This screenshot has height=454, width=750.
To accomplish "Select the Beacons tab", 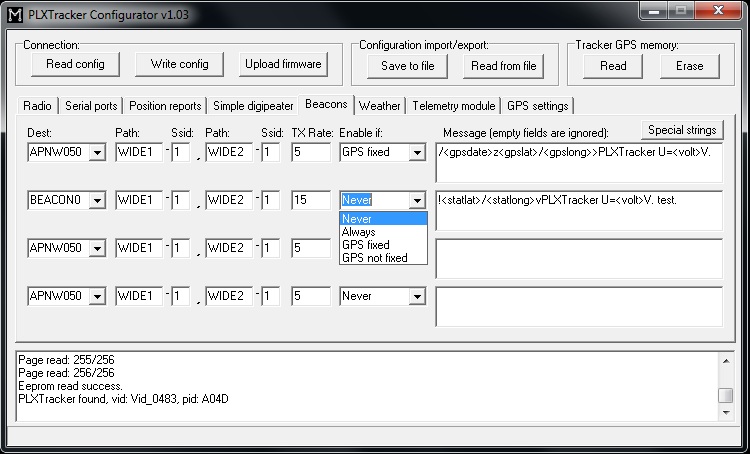I will (326, 104).
